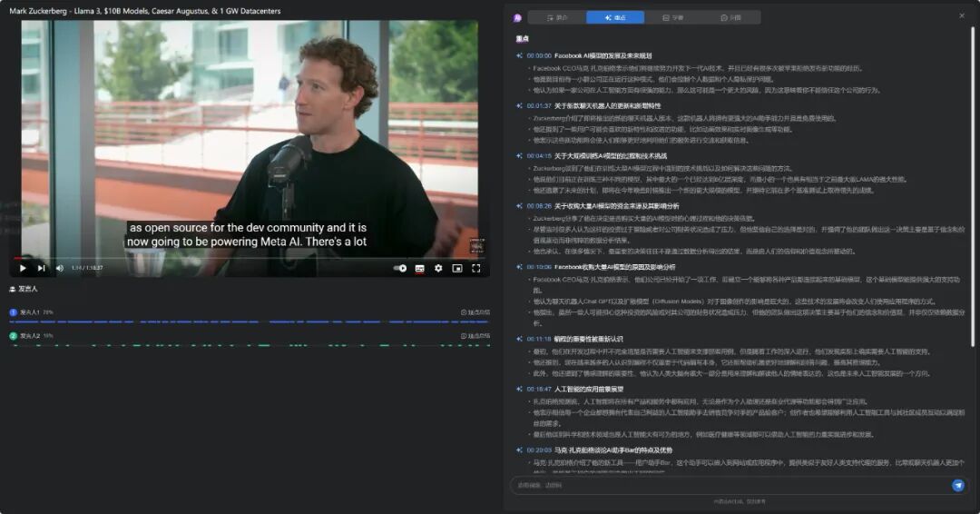Mute the video volume speaker icon
Viewport: 980px width, 514px height.
60,268
